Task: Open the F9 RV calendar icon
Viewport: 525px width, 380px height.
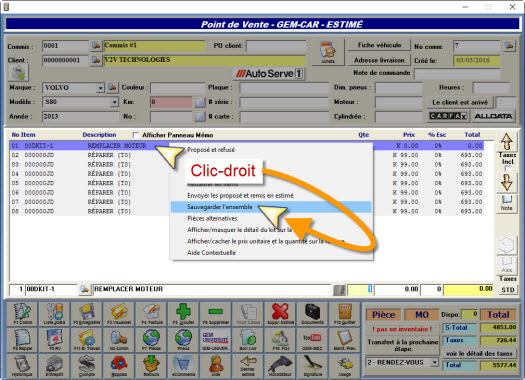Action: (x=54, y=340)
